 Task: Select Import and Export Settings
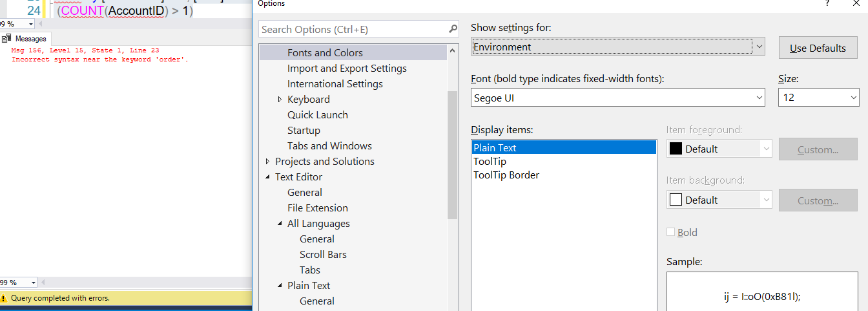click(x=347, y=69)
